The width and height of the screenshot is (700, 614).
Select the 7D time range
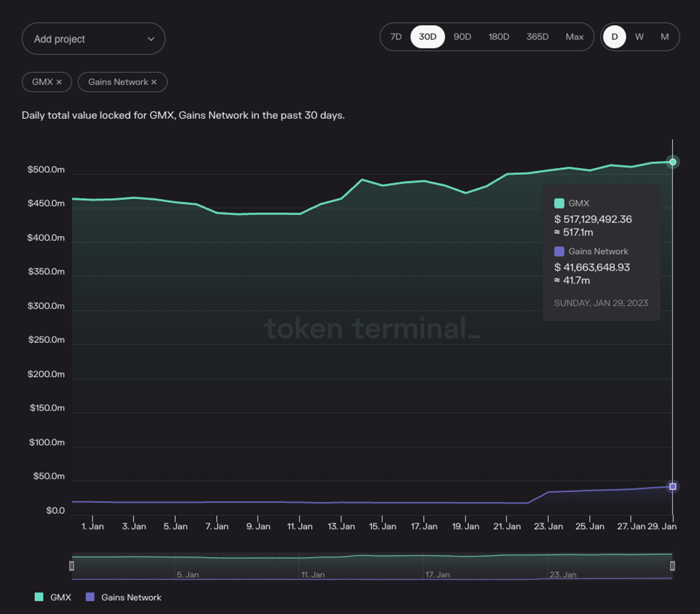396,37
